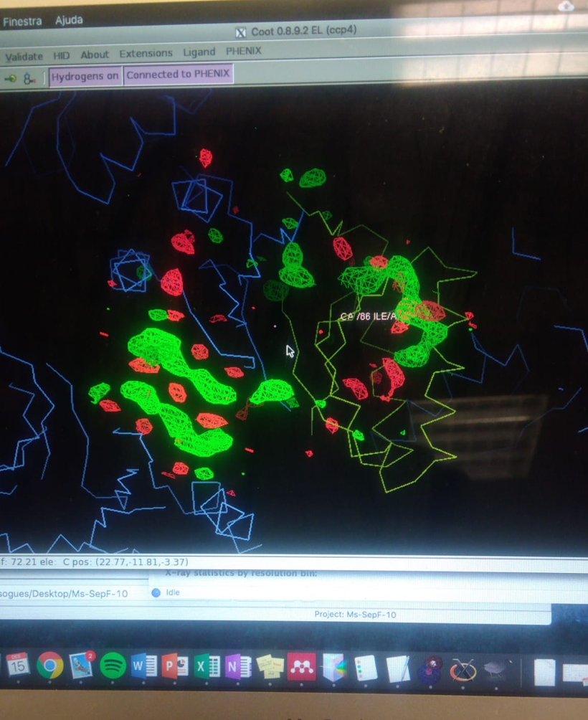Open Microsoft Word in the dock

click(x=144, y=667)
